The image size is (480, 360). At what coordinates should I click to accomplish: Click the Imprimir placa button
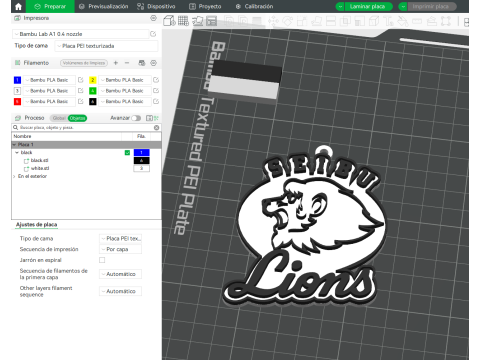(431, 6)
